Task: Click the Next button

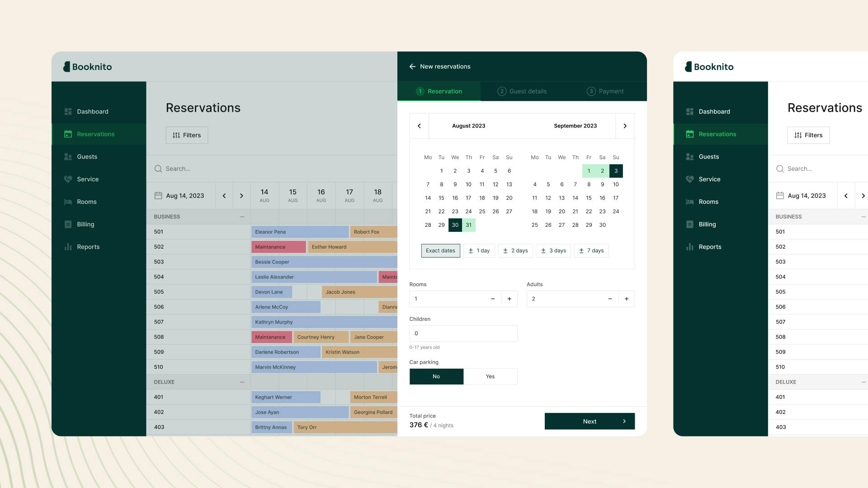Action: point(589,421)
